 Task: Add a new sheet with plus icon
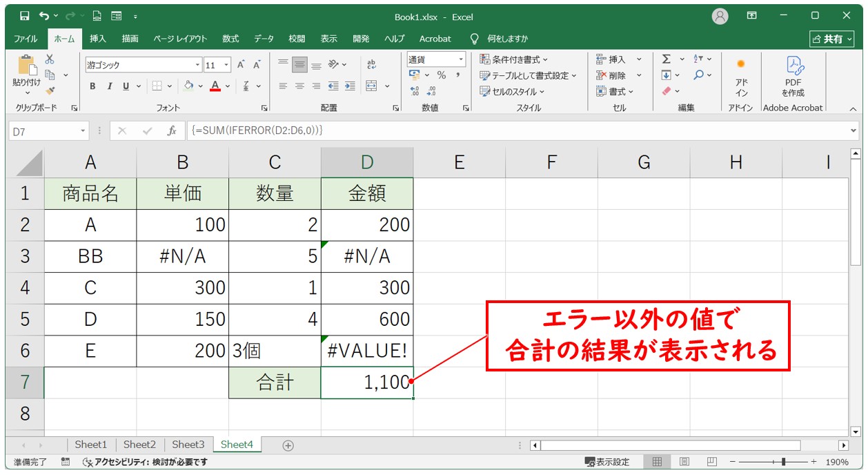tap(288, 445)
